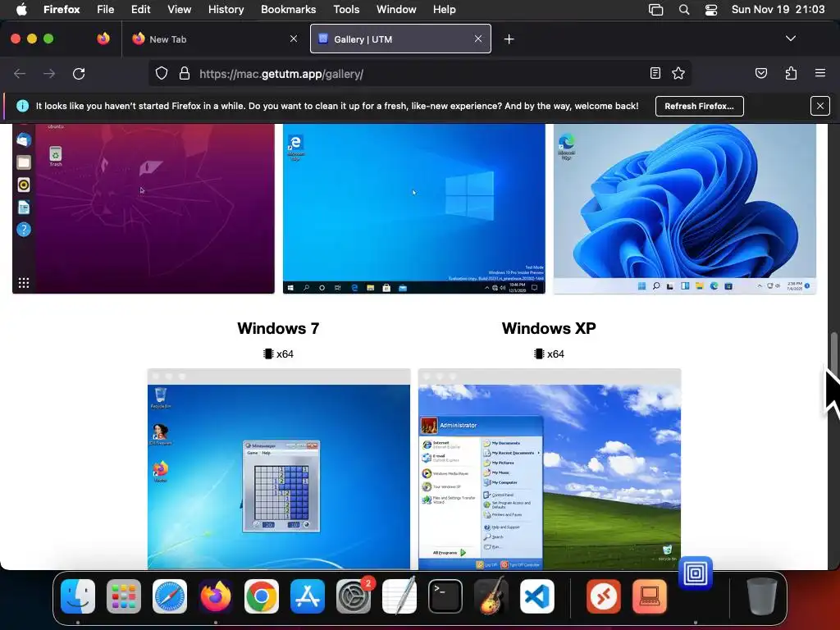
Task: Open the Trash in the Dock
Action: pos(761,596)
